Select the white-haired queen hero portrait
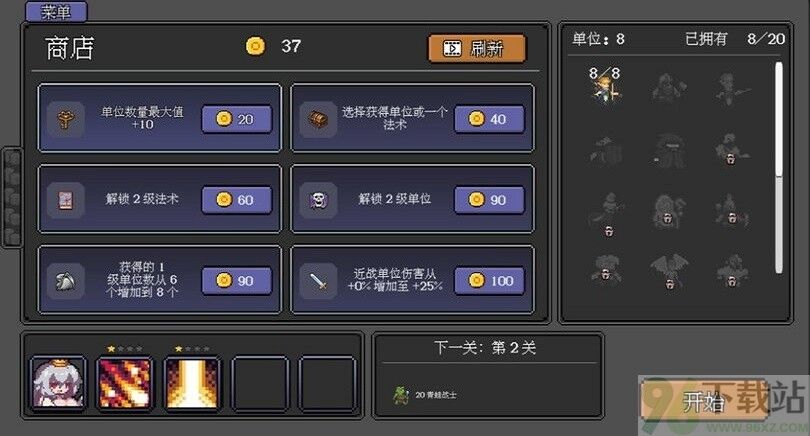This screenshot has height=436, width=810. click(58, 384)
